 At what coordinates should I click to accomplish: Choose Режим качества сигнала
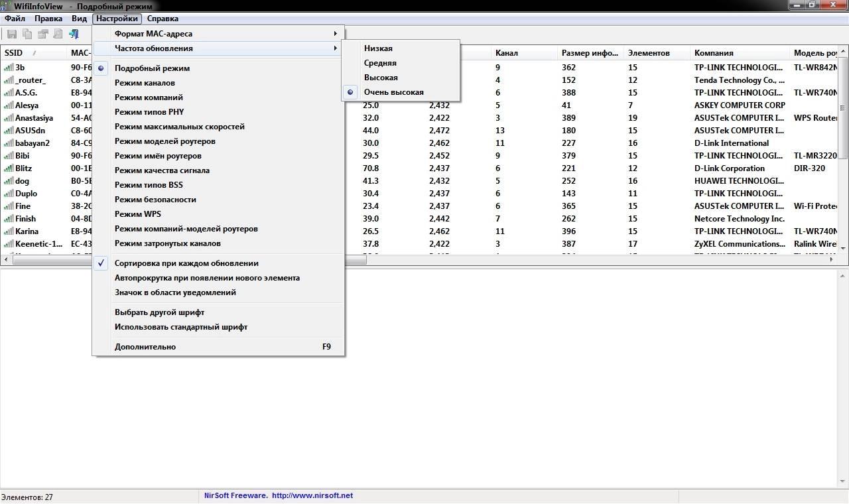point(218,170)
